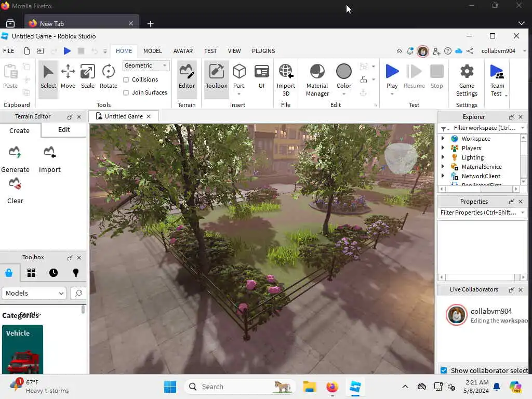This screenshot has height=399, width=532.
Task: Open Firefox from the taskbar
Action: point(332,387)
